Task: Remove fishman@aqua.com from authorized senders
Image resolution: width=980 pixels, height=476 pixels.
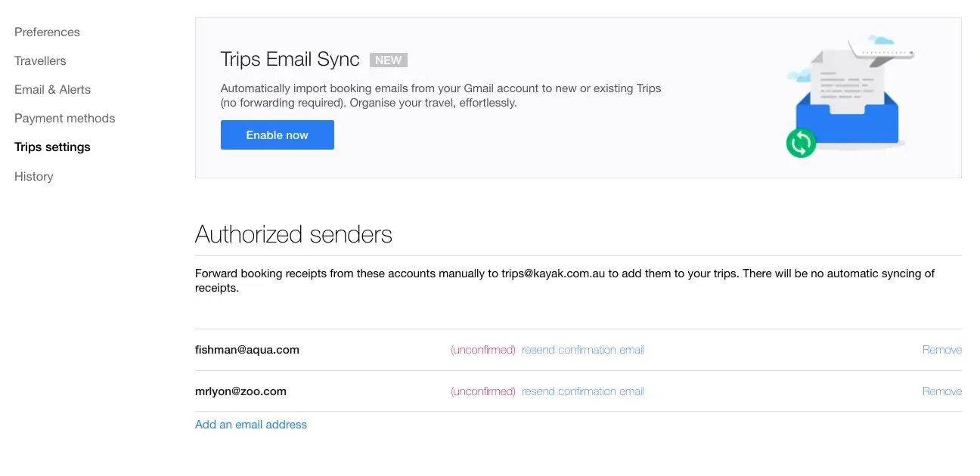Action: click(941, 350)
